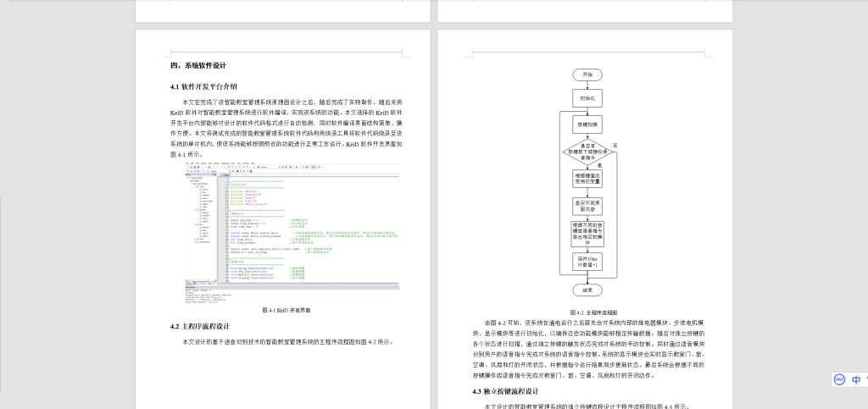Screen dimensions: 868x409
Task: Click the 否 branch label beside the diamond
Action: tap(615, 146)
